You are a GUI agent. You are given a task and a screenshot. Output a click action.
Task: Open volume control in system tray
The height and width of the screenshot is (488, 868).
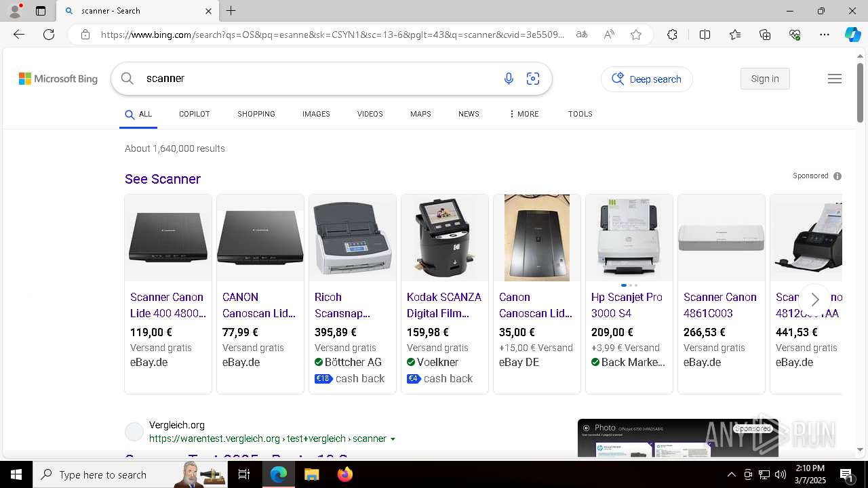[x=781, y=474]
